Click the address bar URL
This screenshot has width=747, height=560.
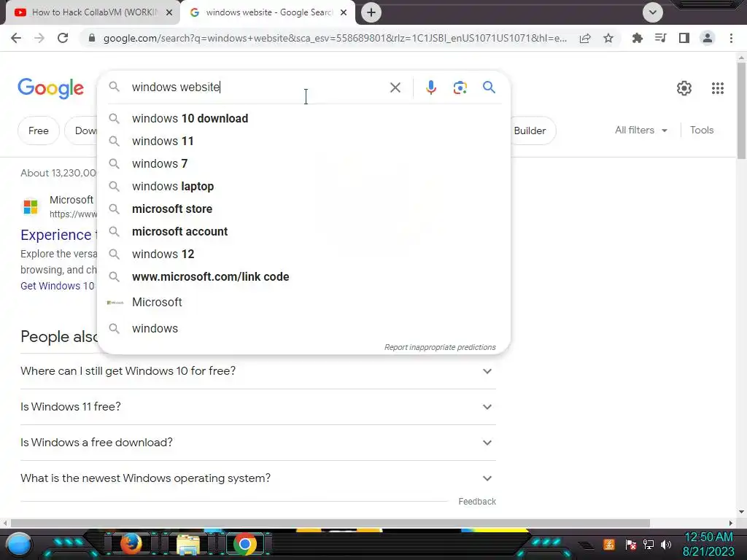tap(335, 38)
